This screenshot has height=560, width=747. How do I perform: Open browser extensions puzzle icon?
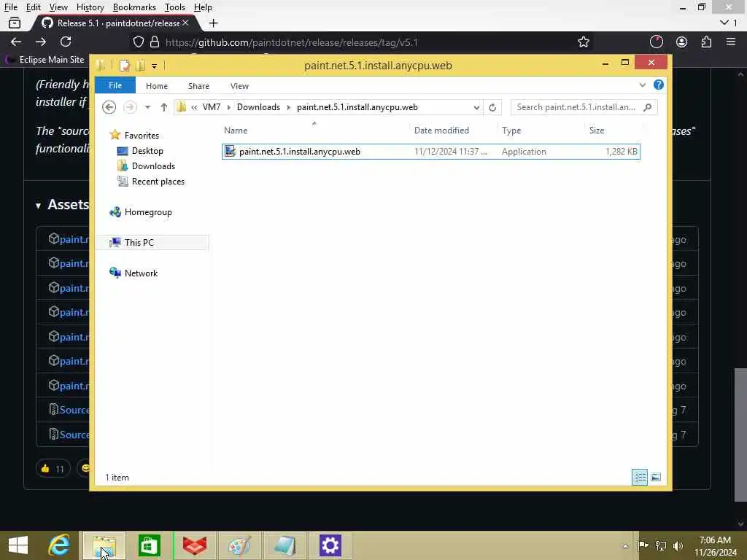tap(706, 42)
